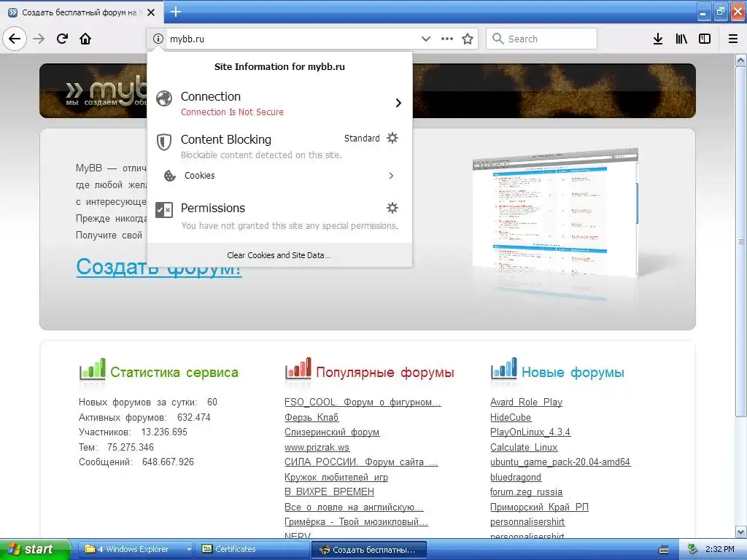The image size is (747, 560).
Task: Bookmark this page with the star
Action: 468,39
